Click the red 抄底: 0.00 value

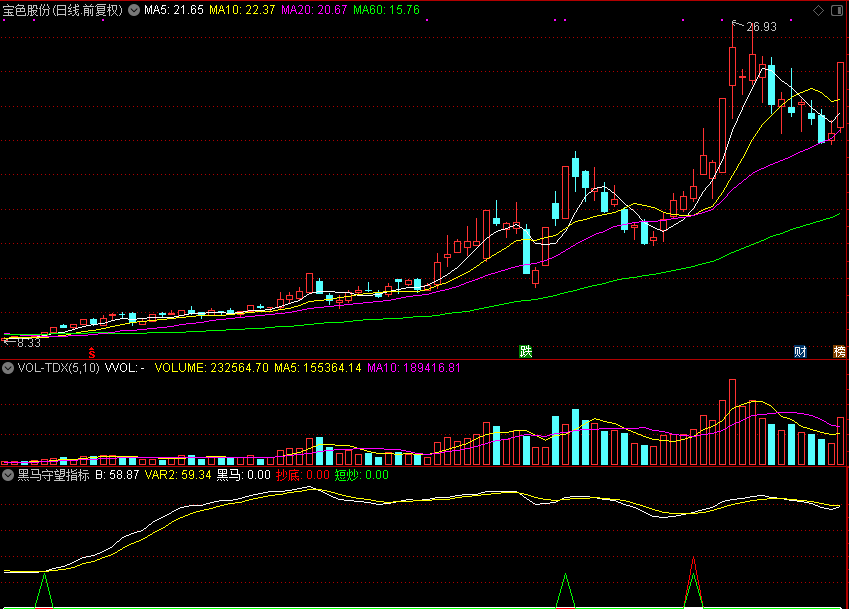pyautogui.click(x=303, y=475)
